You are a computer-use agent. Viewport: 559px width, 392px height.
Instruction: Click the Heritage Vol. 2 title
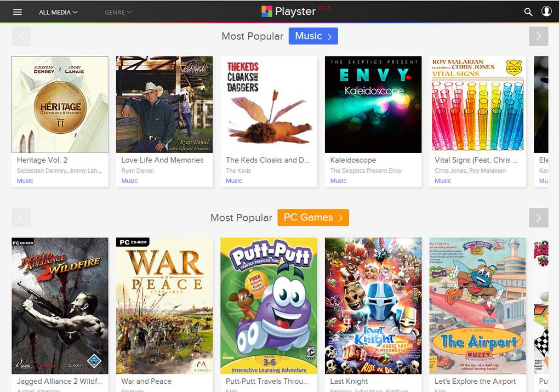42,160
